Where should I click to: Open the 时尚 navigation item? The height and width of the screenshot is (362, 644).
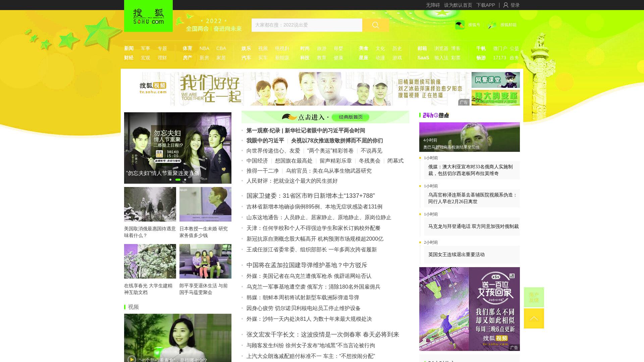[x=305, y=48]
